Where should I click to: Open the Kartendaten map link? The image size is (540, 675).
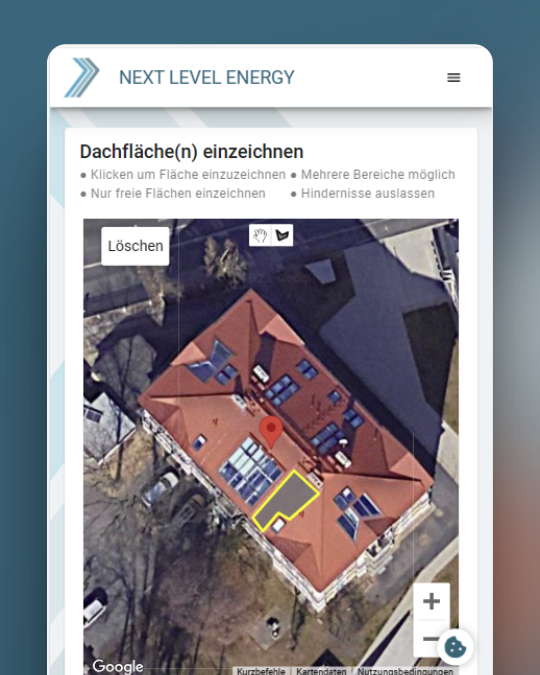coord(321,671)
